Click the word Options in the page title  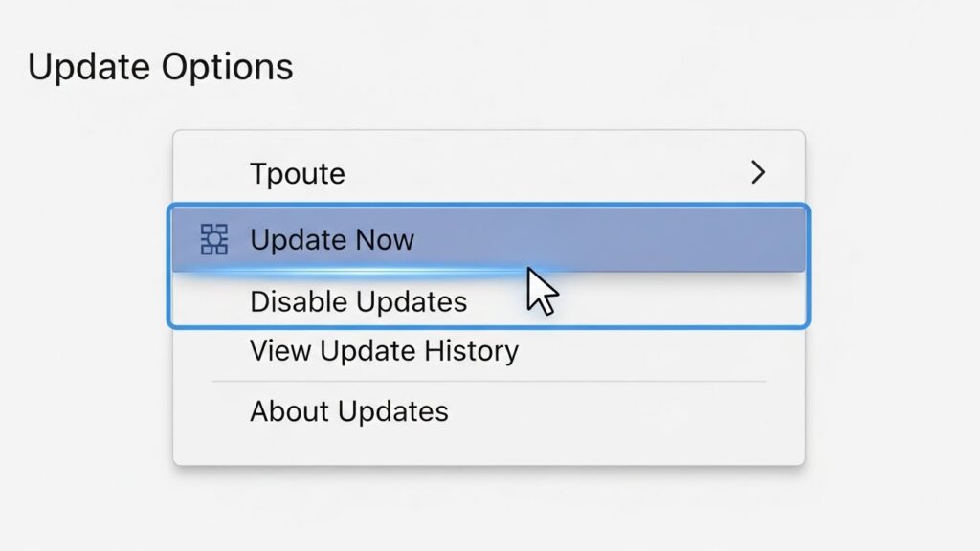pos(227,67)
